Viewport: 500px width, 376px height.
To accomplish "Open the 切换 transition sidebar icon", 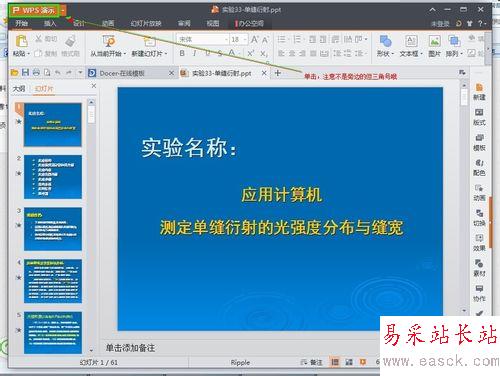I will coord(479,218).
